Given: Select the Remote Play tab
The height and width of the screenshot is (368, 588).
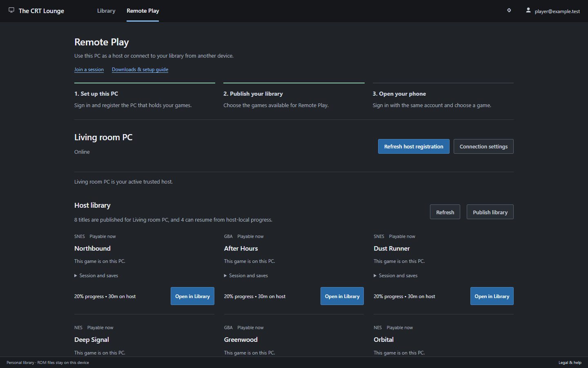Looking at the screenshot, I should click(143, 11).
